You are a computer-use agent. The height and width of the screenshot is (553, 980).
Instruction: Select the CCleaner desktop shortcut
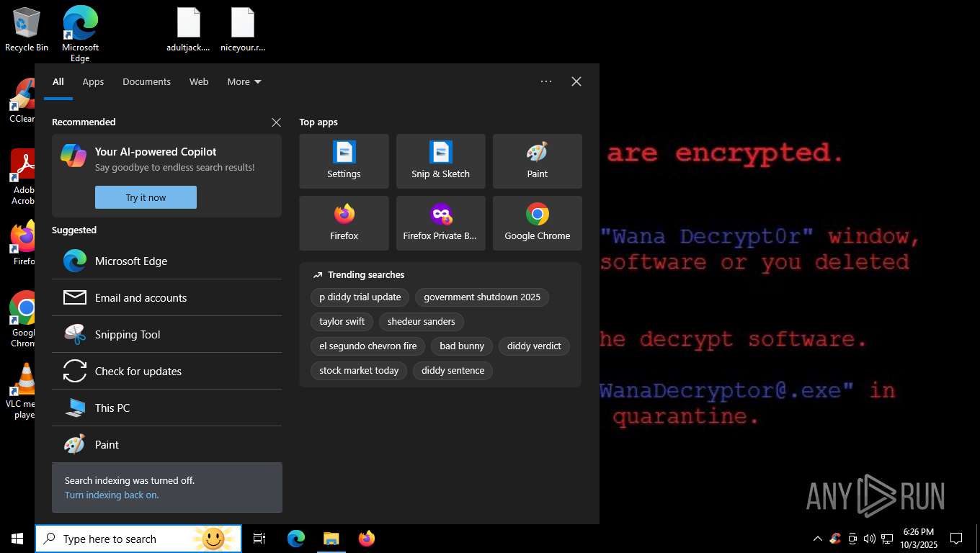[22, 102]
